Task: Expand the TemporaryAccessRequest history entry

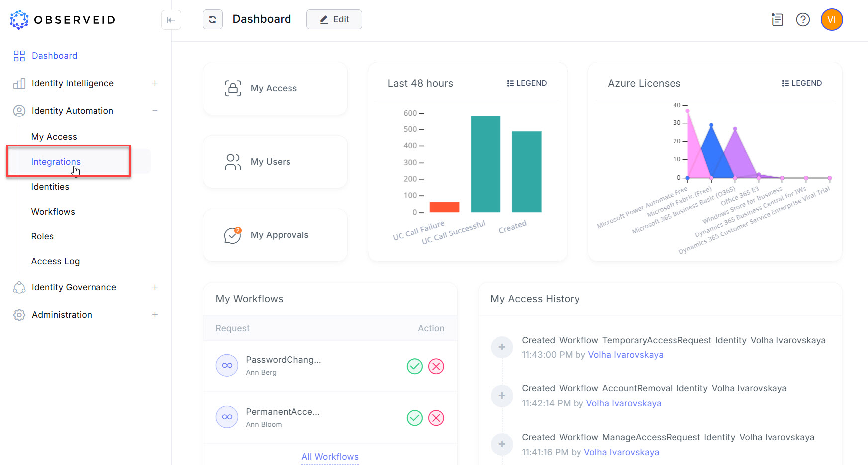Action: point(502,347)
